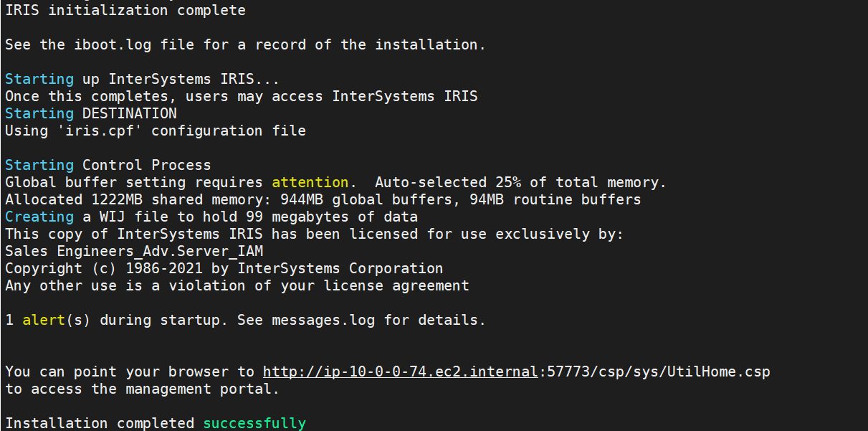Click the yellow "alert" word in startup message
Screen dimensions: 868x431
44,320
